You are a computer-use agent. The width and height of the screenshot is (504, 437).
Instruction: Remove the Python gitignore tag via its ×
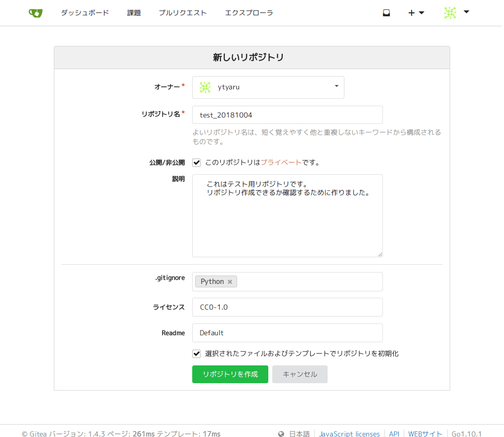pos(230,281)
